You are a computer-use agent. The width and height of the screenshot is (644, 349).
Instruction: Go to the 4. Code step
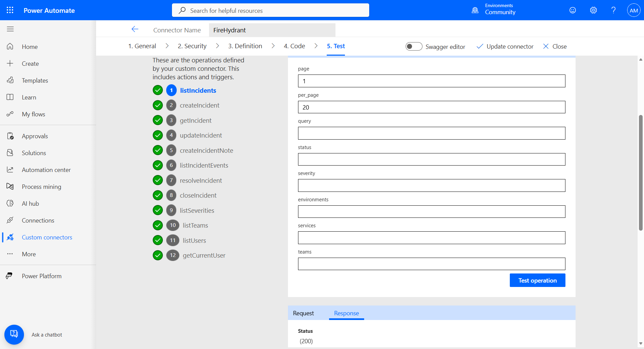294,46
